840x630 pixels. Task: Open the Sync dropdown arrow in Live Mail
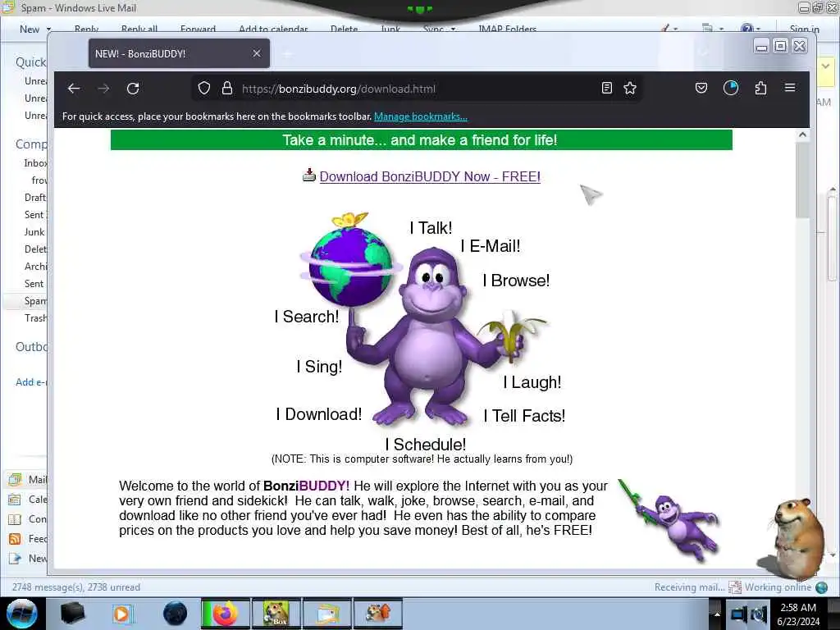click(x=453, y=29)
